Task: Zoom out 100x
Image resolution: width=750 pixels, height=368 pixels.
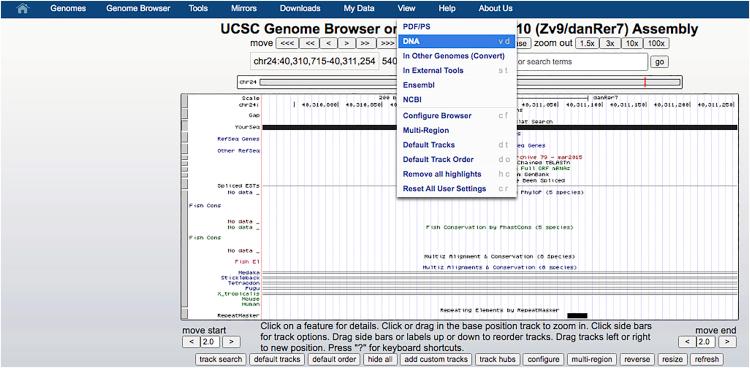Action: pos(656,43)
